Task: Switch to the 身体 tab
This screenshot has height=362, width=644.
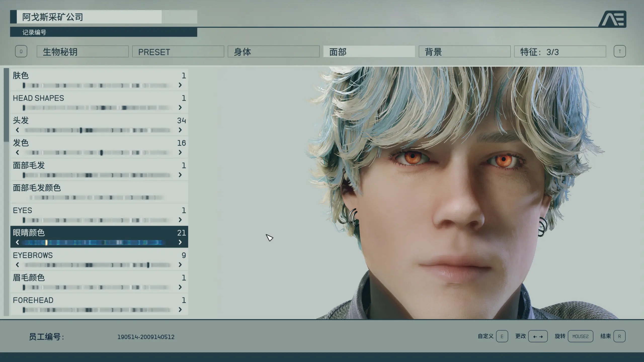Action: point(273,52)
